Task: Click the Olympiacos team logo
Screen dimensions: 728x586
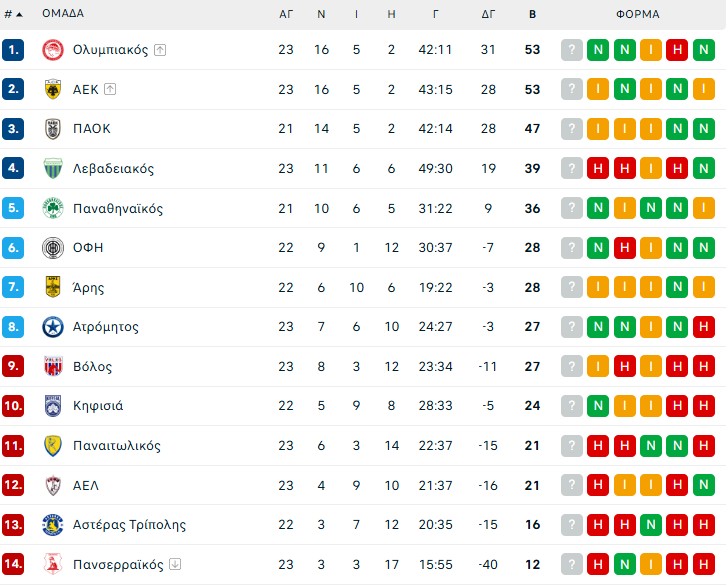Action: click(x=53, y=50)
